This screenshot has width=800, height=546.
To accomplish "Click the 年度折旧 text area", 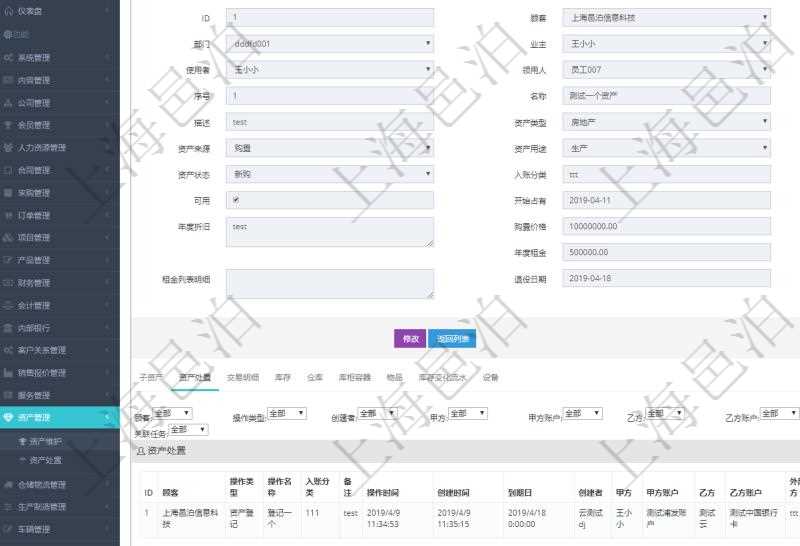I will tap(330, 232).
